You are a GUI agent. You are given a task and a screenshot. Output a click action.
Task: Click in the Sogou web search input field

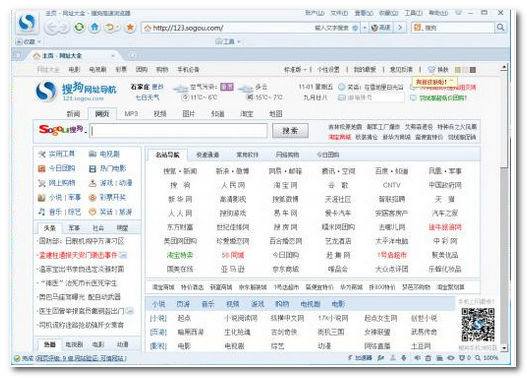coord(179,131)
